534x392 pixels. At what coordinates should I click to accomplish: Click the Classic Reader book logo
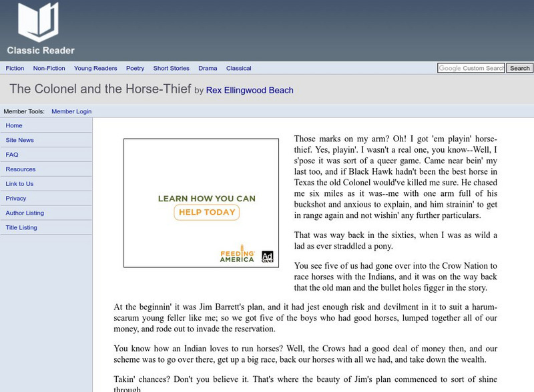[38, 22]
